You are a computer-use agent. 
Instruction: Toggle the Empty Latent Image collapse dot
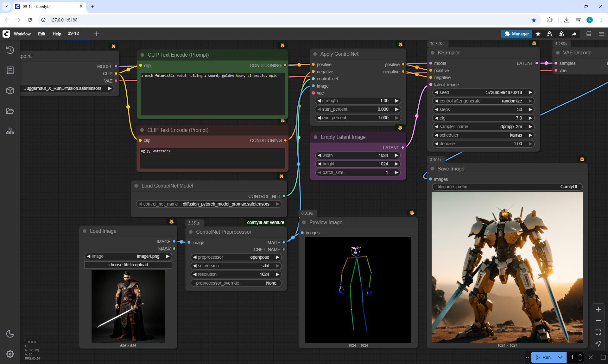click(x=315, y=137)
